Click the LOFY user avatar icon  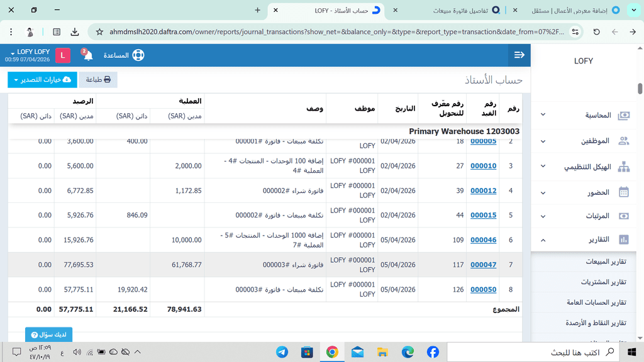pos(63,55)
